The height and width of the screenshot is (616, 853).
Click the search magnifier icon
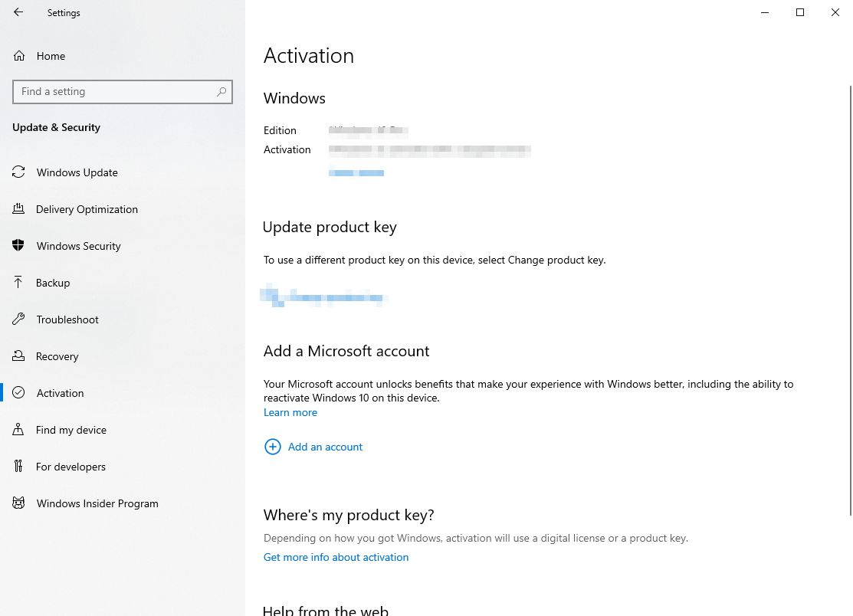click(221, 91)
